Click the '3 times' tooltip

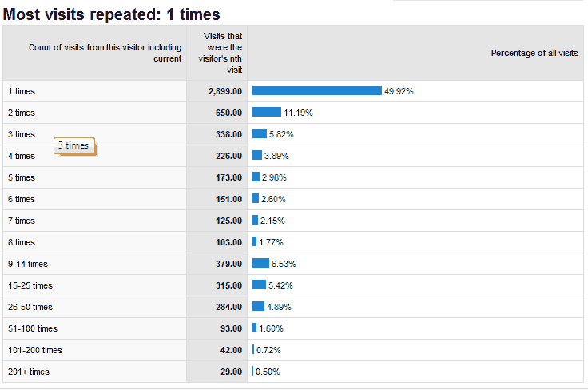click(x=75, y=146)
